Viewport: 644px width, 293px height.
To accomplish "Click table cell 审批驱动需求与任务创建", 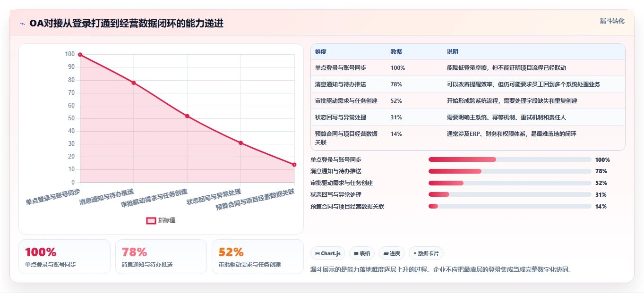I will click(x=346, y=101).
